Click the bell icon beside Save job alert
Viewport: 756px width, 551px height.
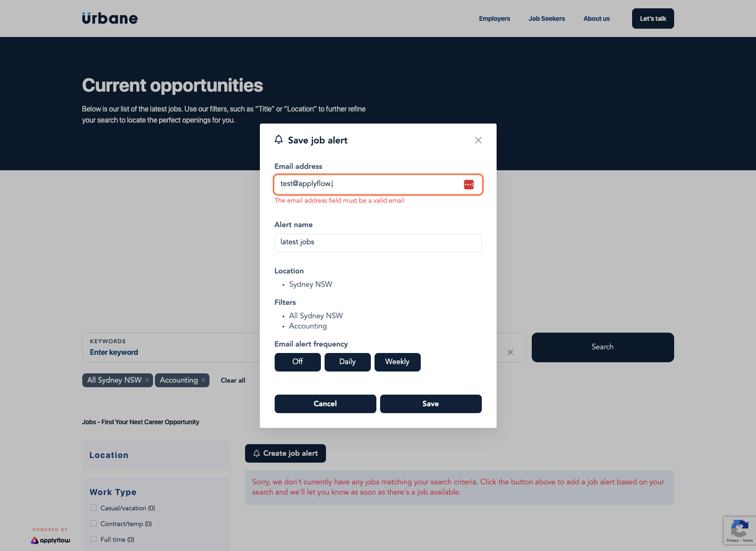coord(278,140)
